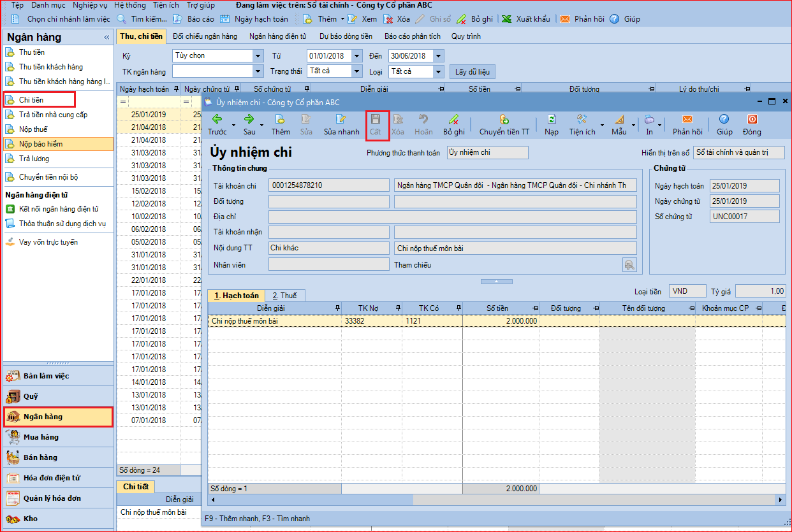
Task: Click Phản hồi in the main window toolbar
Action: [x=582, y=19]
